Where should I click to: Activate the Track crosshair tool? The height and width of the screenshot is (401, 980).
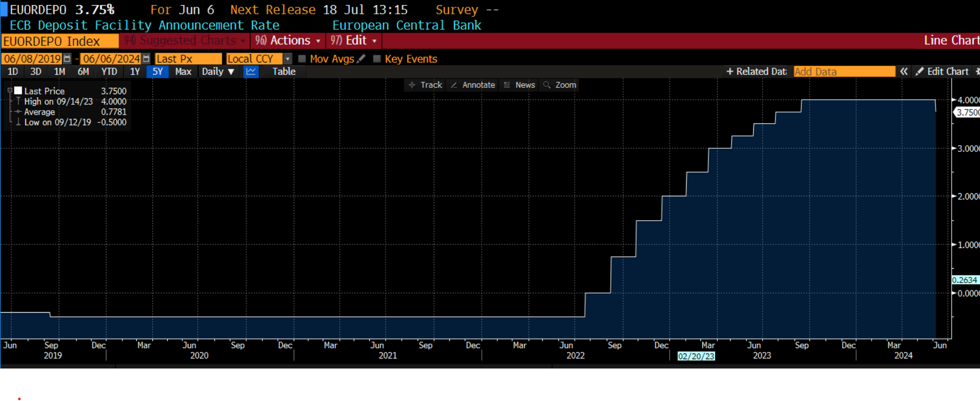[425, 85]
